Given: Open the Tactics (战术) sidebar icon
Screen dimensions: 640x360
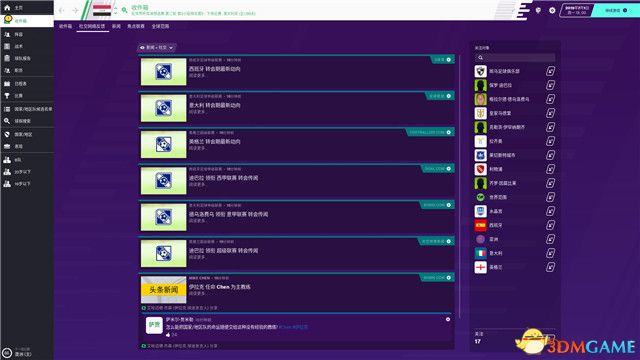Looking at the screenshot, I should [7, 46].
